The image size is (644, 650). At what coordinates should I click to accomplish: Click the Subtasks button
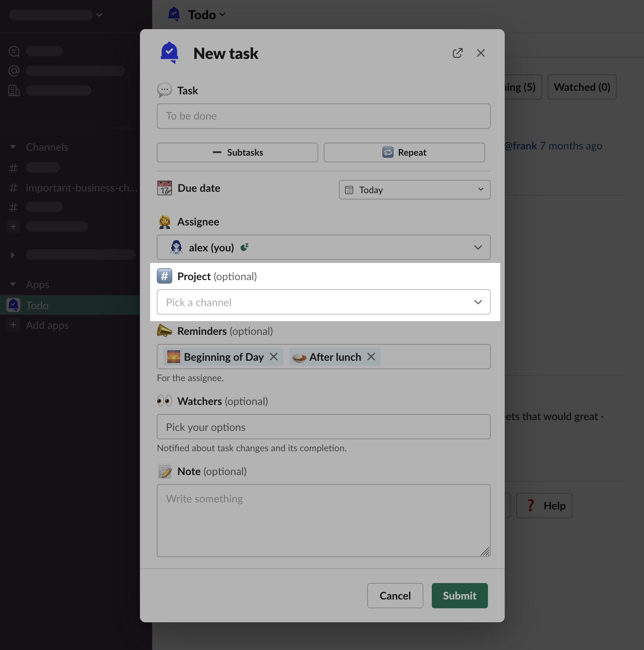[237, 153]
